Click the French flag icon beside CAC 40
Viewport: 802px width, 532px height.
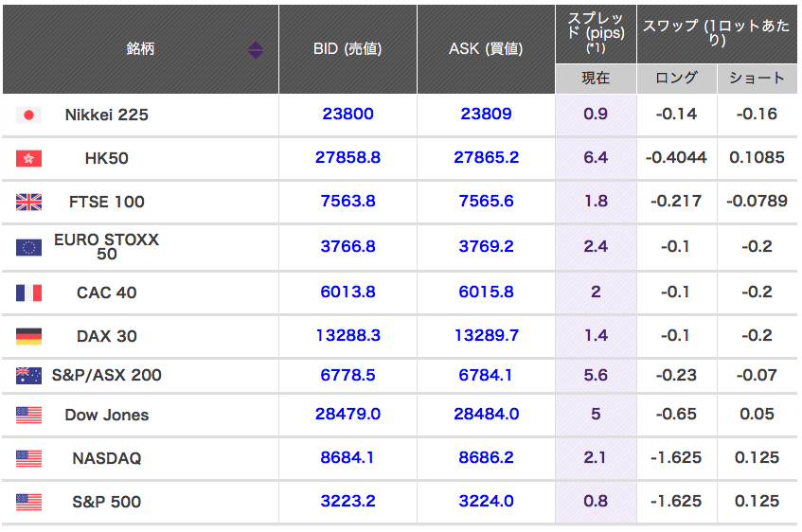coord(28,293)
